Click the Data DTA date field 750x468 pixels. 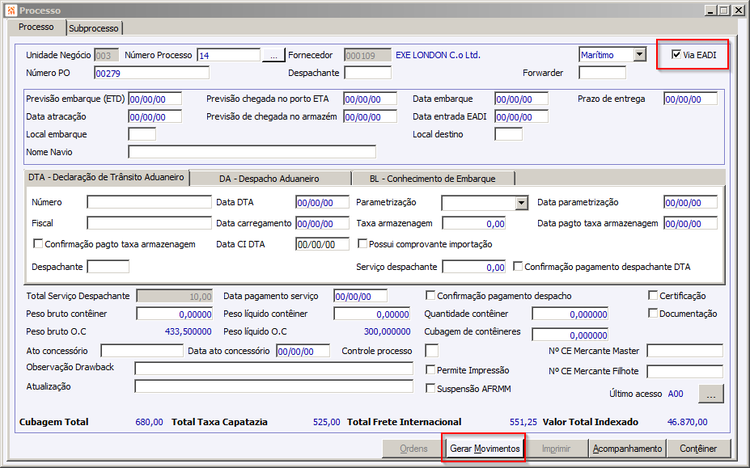pos(322,202)
